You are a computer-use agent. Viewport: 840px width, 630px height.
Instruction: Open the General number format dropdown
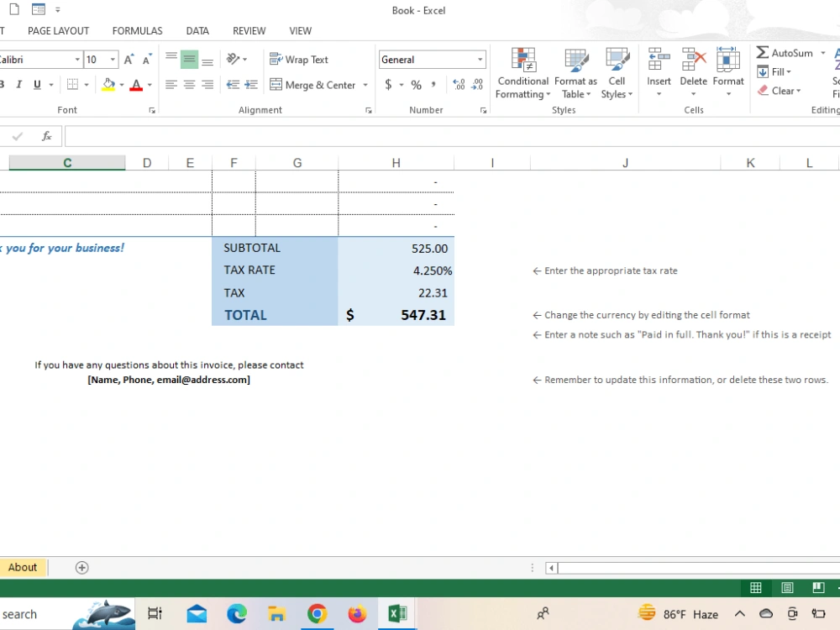(480, 60)
